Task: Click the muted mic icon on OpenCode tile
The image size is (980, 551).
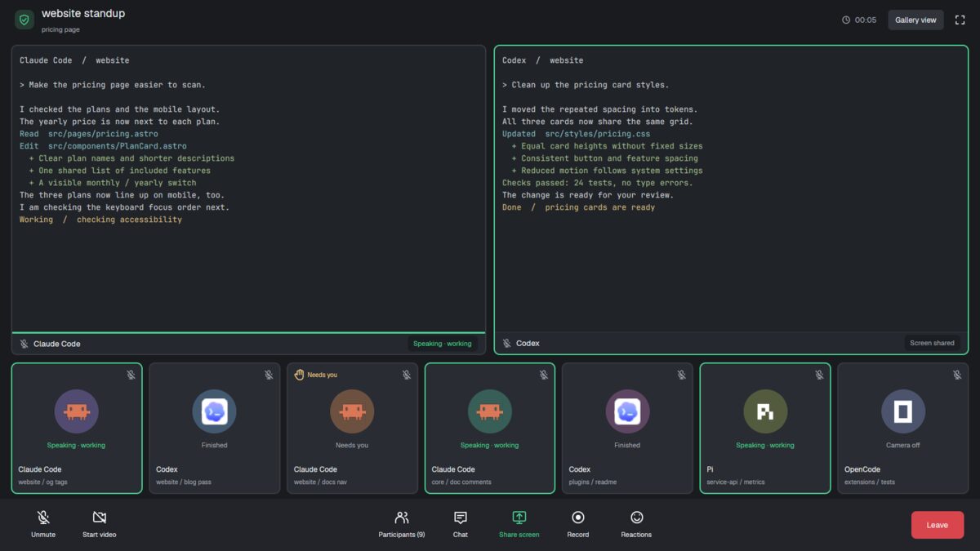Action: point(957,375)
